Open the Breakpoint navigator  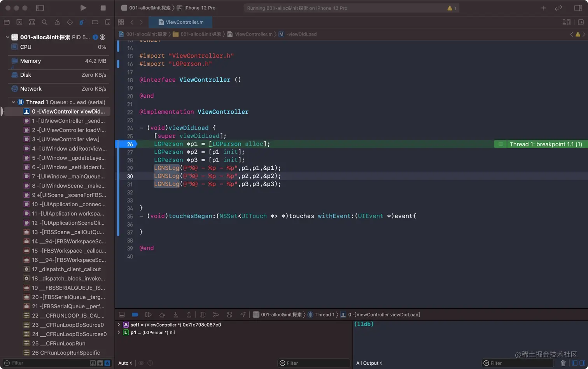pyautogui.click(x=95, y=22)
